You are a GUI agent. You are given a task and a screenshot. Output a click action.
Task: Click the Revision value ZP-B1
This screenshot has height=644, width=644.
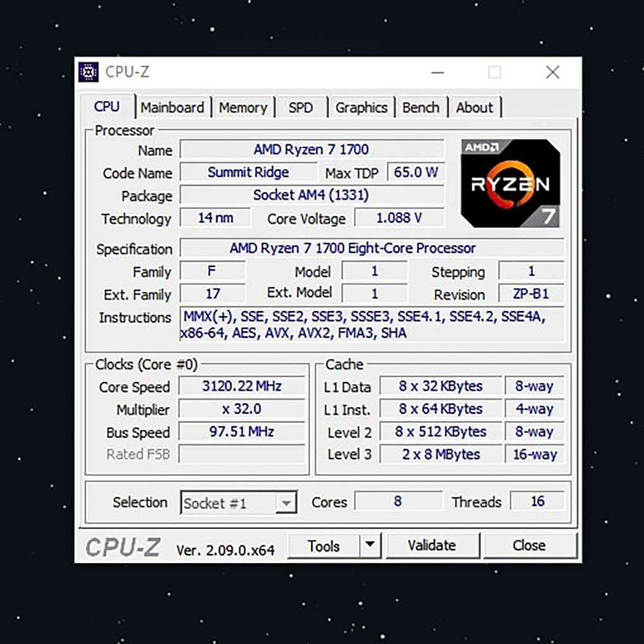(x=531, y=294)
